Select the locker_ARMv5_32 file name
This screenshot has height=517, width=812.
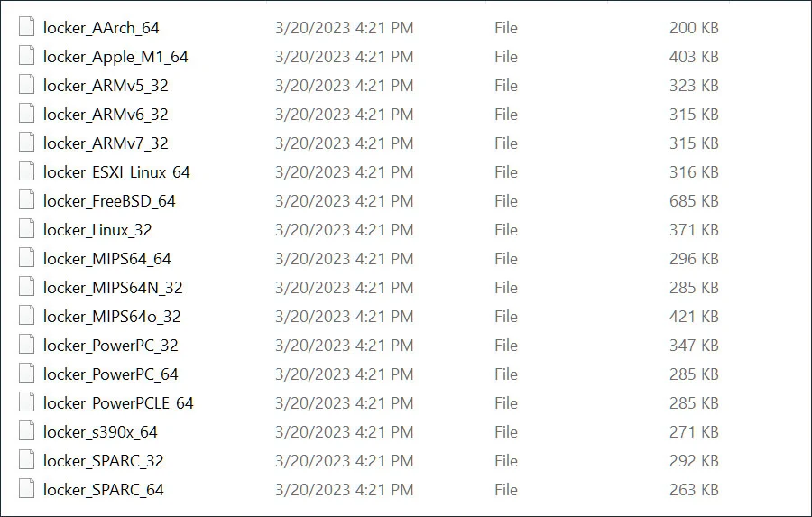click(106, 86)
